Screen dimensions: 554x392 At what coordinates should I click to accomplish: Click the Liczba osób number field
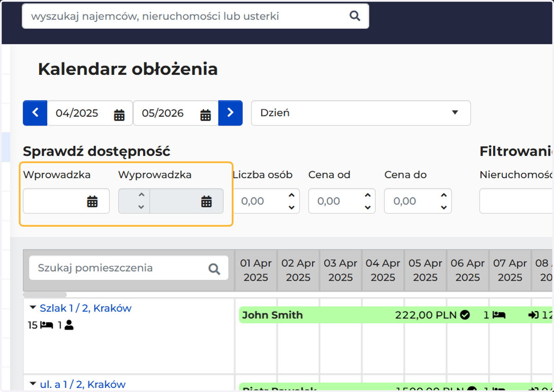pos(266,201)
